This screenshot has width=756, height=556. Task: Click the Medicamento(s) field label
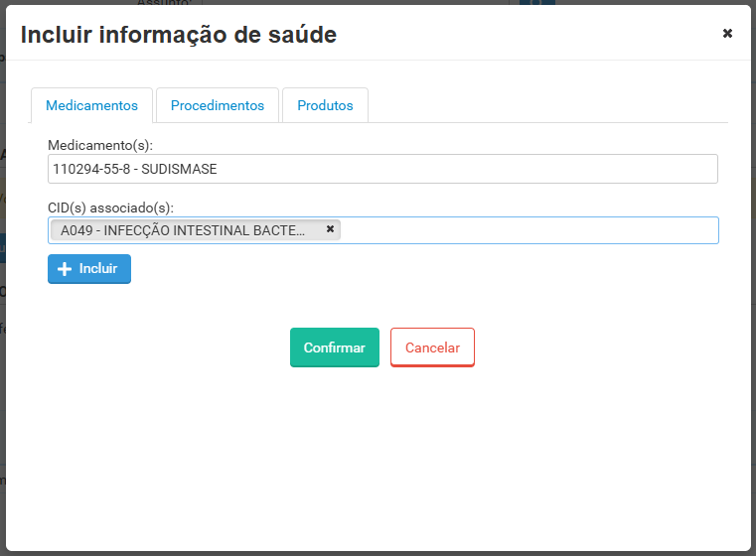pyautogui.click(x=99, y=145)
